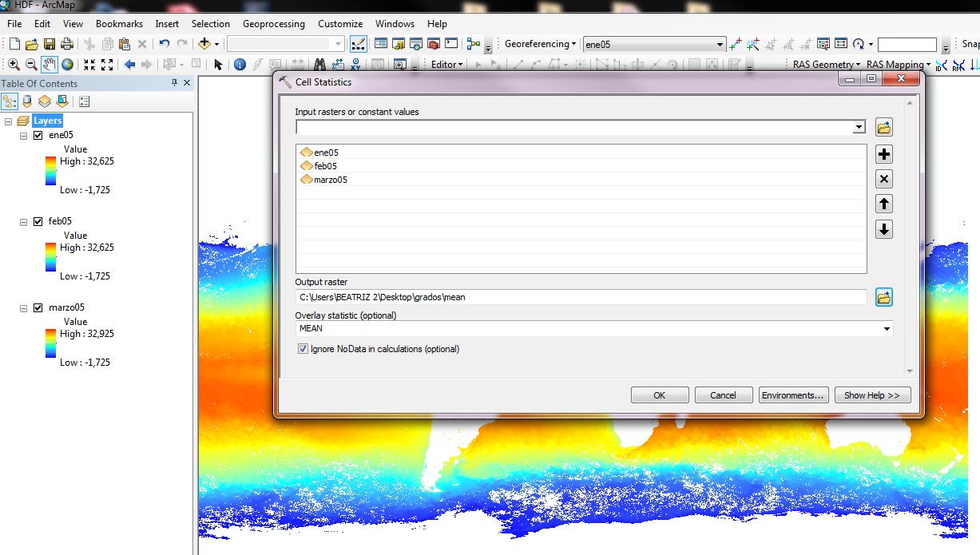This screenshot has width=980, height=555.
Task: Open the Environments settings button
Action: coord(793,395)
